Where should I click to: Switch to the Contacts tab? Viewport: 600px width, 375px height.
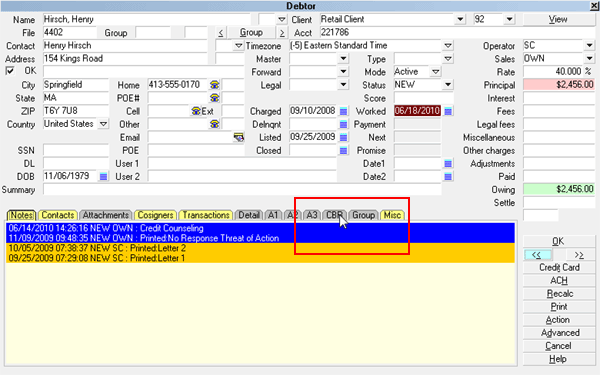coord(58,215)
